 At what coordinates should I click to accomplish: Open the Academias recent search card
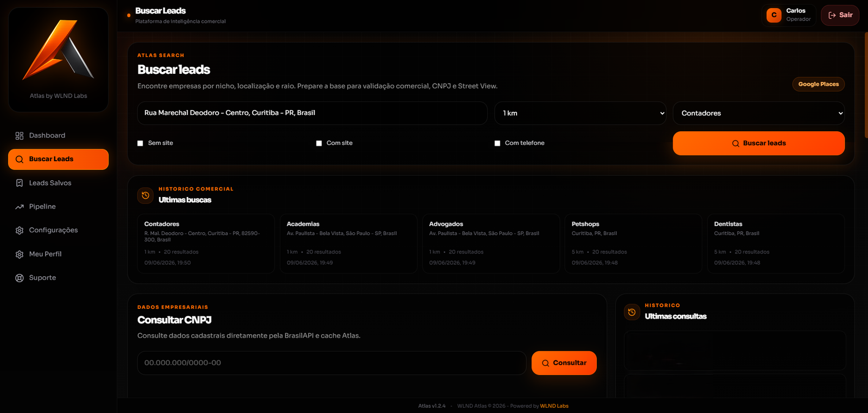[x=348, y=244]
